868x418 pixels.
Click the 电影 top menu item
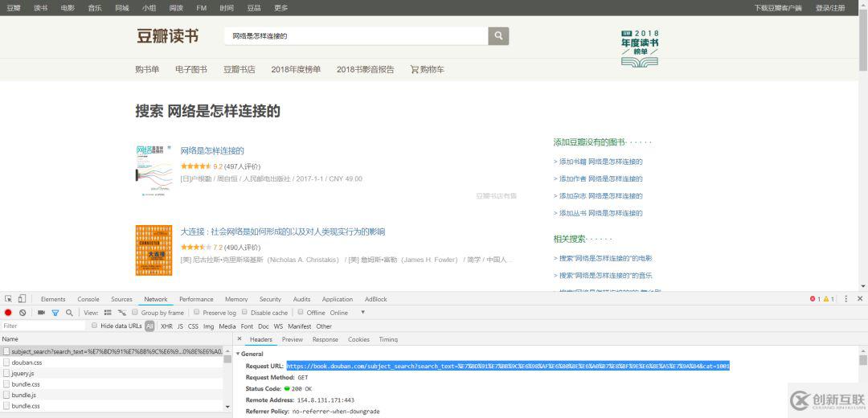tap(68, 8)
